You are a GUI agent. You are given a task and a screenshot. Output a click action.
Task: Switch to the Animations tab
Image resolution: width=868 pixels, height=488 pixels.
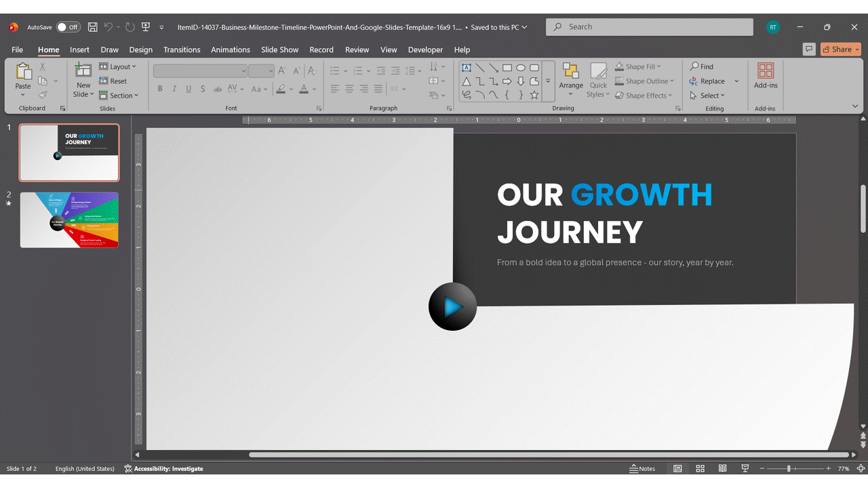pos(231,49)
